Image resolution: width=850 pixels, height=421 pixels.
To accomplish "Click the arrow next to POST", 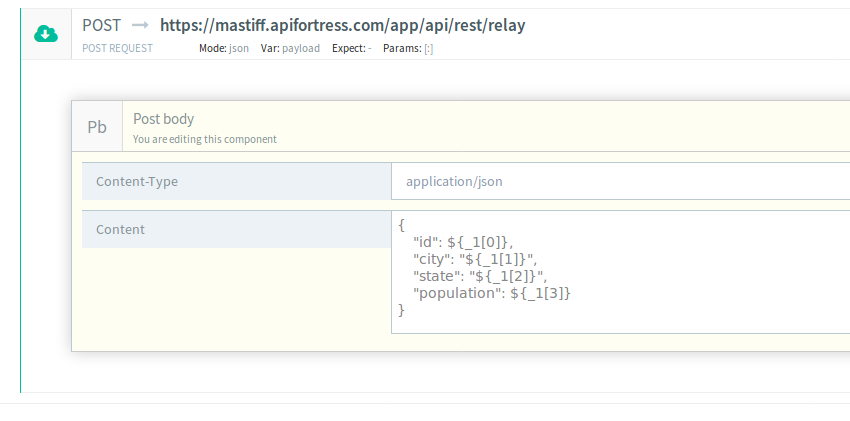I will [140, 26].
